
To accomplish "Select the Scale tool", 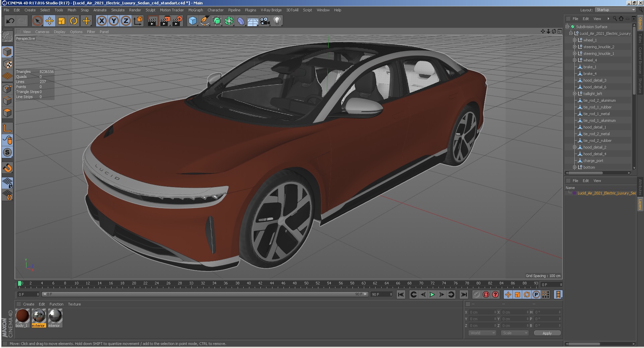I will [x=62, y=21].
